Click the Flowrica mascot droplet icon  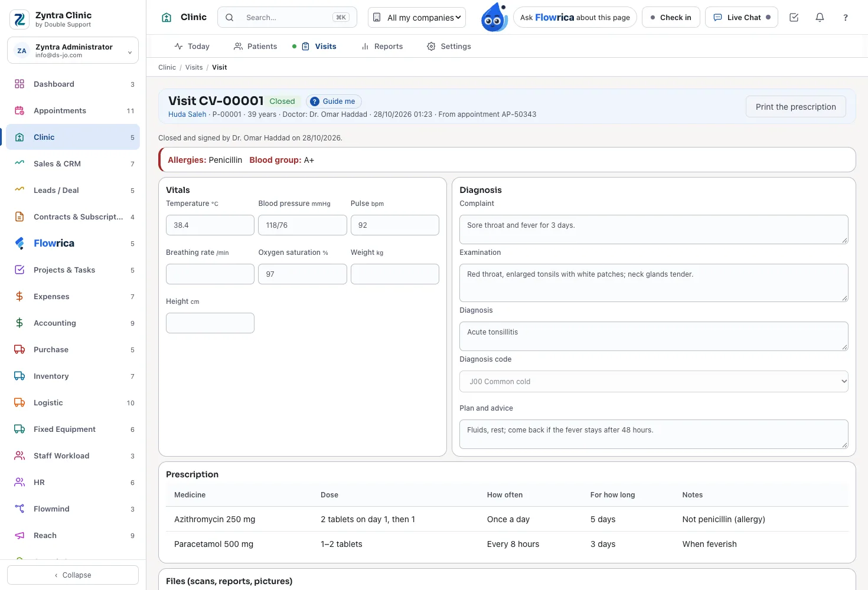[x=494, y=17]
